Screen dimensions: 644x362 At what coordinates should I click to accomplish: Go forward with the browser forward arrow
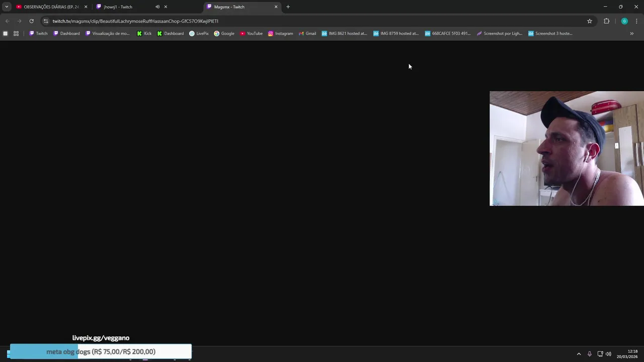coord(19,21)
